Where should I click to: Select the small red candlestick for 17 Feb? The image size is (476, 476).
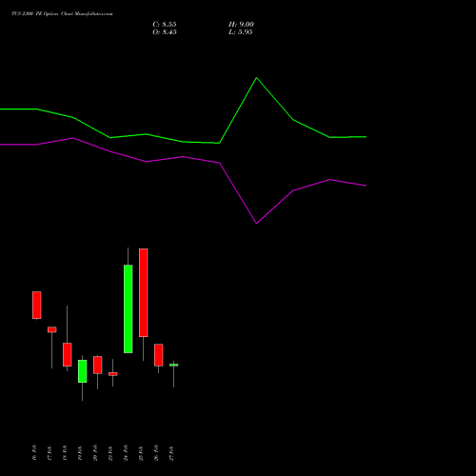52,329
